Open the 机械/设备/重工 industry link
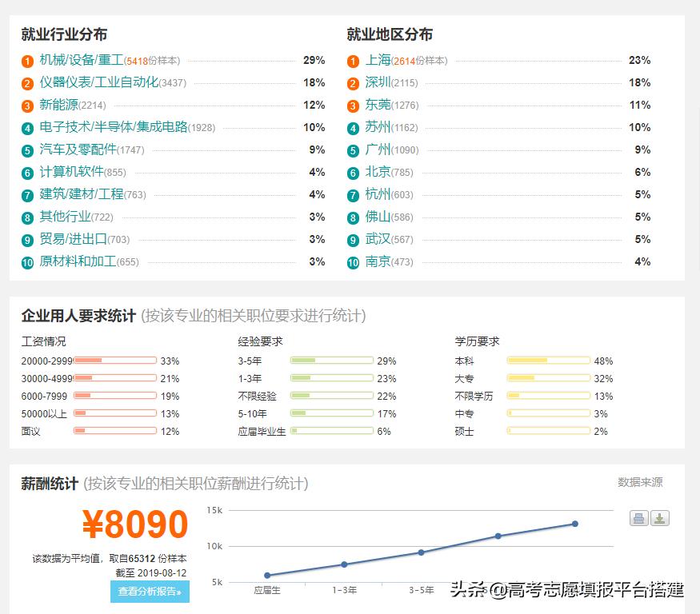This screenshot has width=700, height=614. pos(80,60)
